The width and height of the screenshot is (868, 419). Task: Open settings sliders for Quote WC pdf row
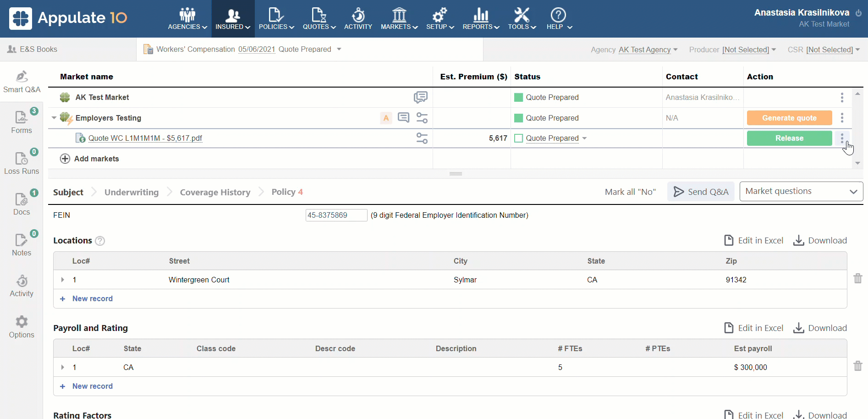[x=422, y=138]
